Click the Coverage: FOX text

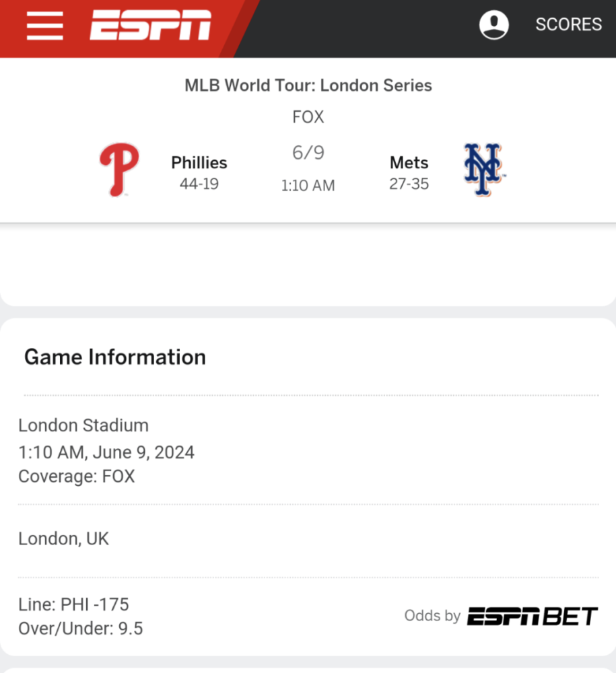point(77,476)
